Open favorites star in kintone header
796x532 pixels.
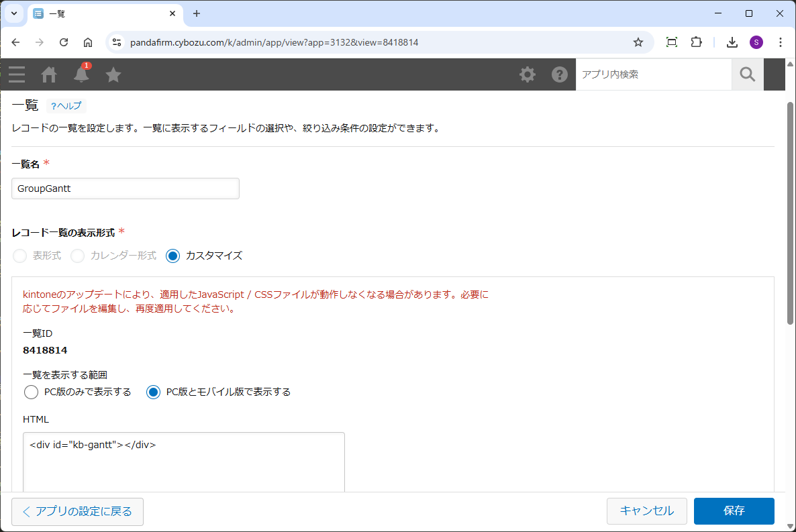[113, 74]
